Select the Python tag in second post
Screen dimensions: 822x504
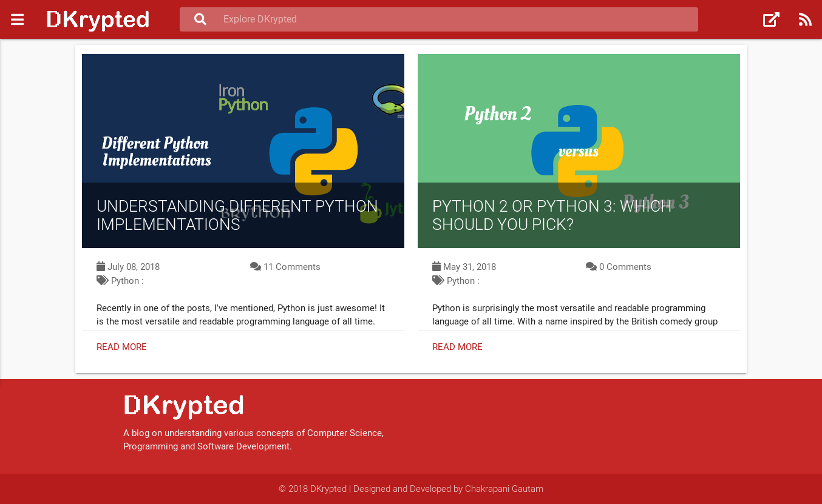461,281
